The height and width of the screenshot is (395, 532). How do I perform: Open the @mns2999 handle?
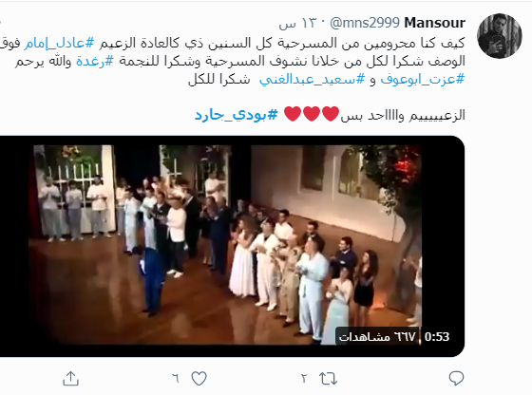point(365,23)
